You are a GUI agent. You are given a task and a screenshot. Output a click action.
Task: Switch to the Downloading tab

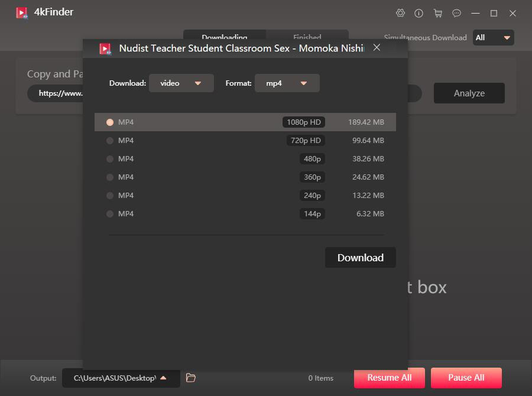coord(225,37)
